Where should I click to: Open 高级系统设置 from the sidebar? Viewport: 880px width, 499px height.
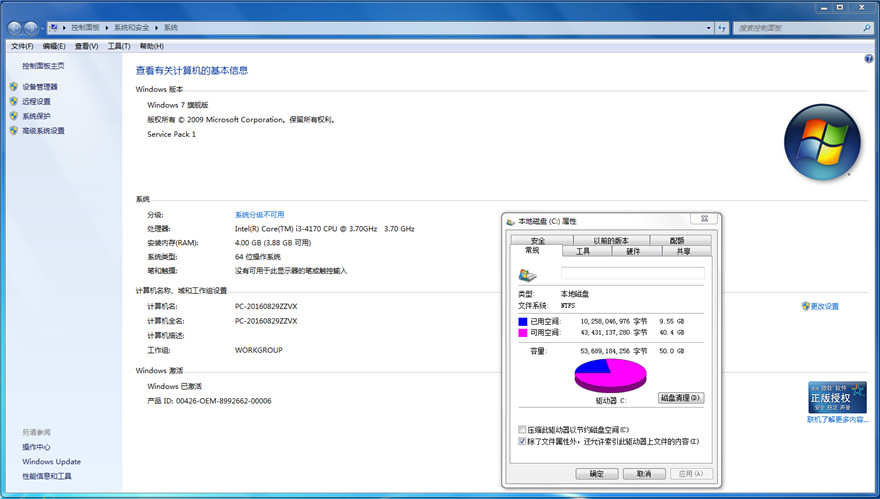point(43,130)
